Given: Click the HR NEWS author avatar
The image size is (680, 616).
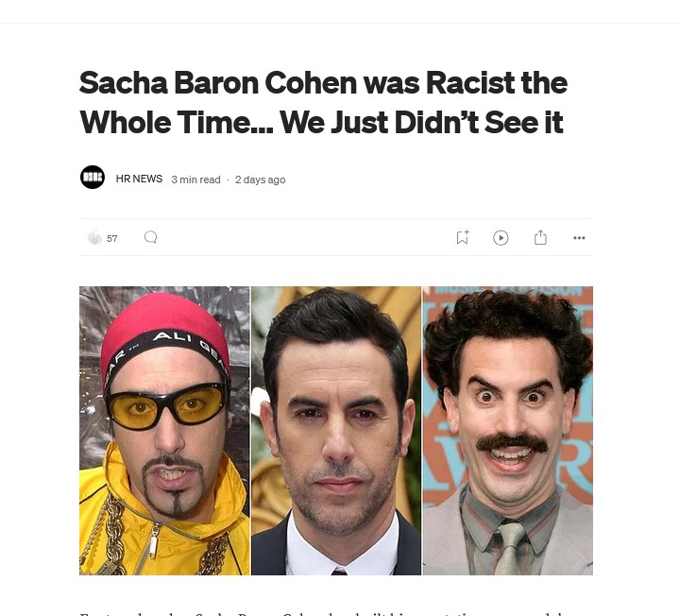Looking at the screenshot, I should tap(93, 177).
